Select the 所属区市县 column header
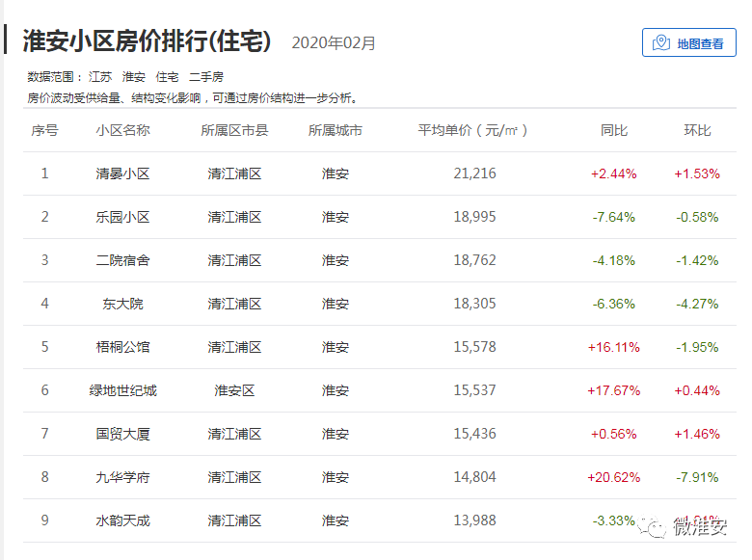The width and height of the screenshot is (752, 560). 234,130
